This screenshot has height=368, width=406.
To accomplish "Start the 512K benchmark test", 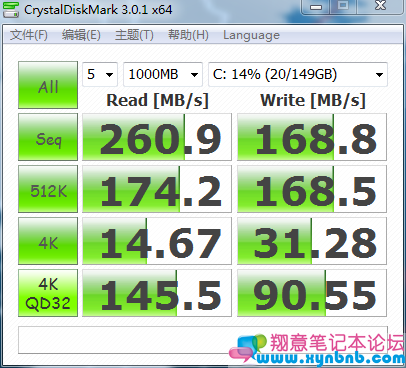I will 48,189.
